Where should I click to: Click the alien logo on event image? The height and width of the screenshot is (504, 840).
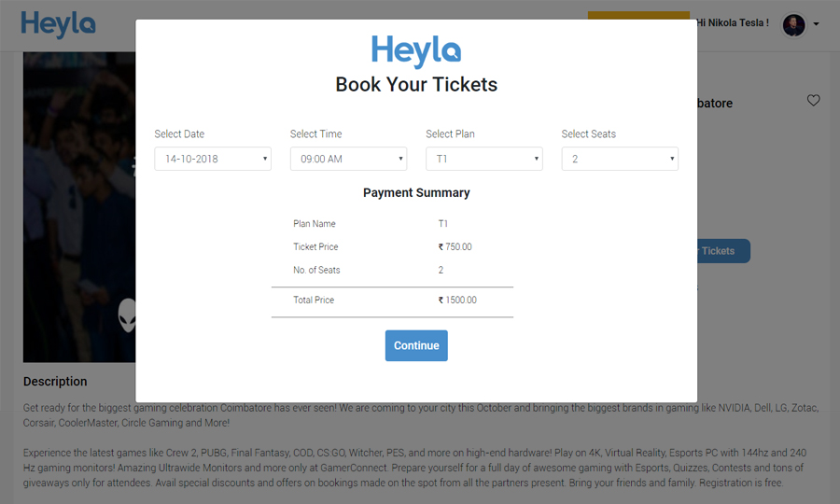128,315
